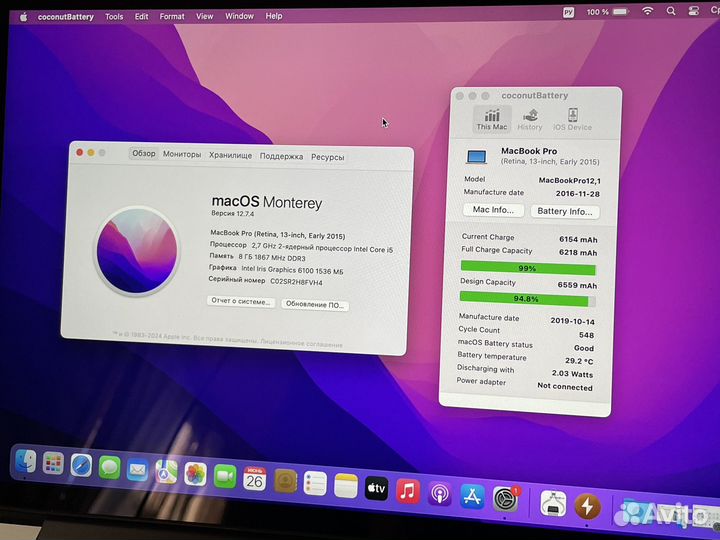Image resolution: width=720 pixels, height=540 pixels.
Task: Open the Edit menu
Action: 141,17
